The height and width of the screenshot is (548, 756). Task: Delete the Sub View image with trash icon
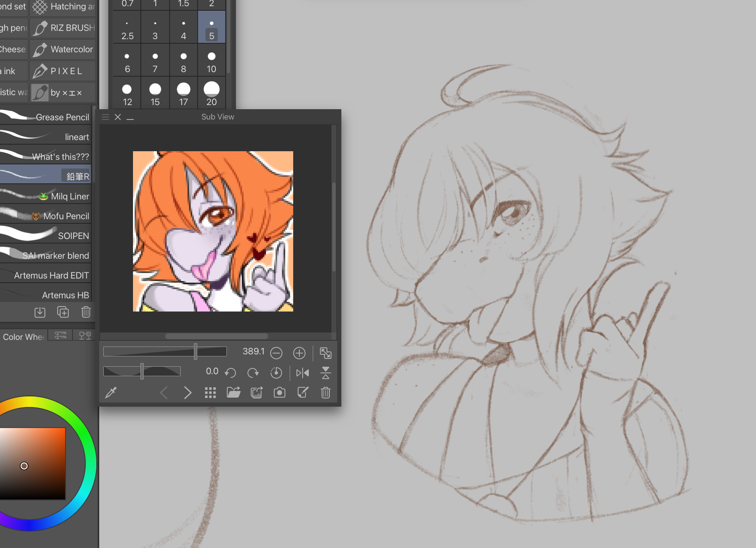pos(326,393)
